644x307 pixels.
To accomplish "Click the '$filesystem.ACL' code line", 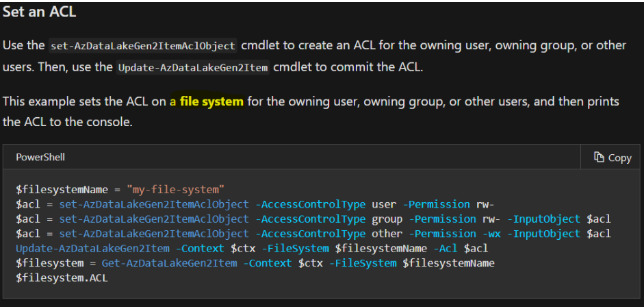I will (x=62, y=278).
